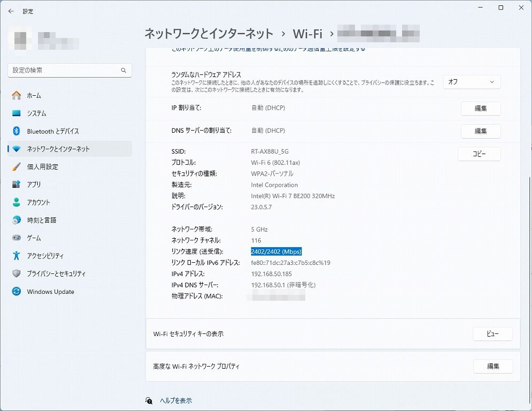Click 編集 button for IP 割り当て
Screen dimensions: 532x411
pos(480,109)
